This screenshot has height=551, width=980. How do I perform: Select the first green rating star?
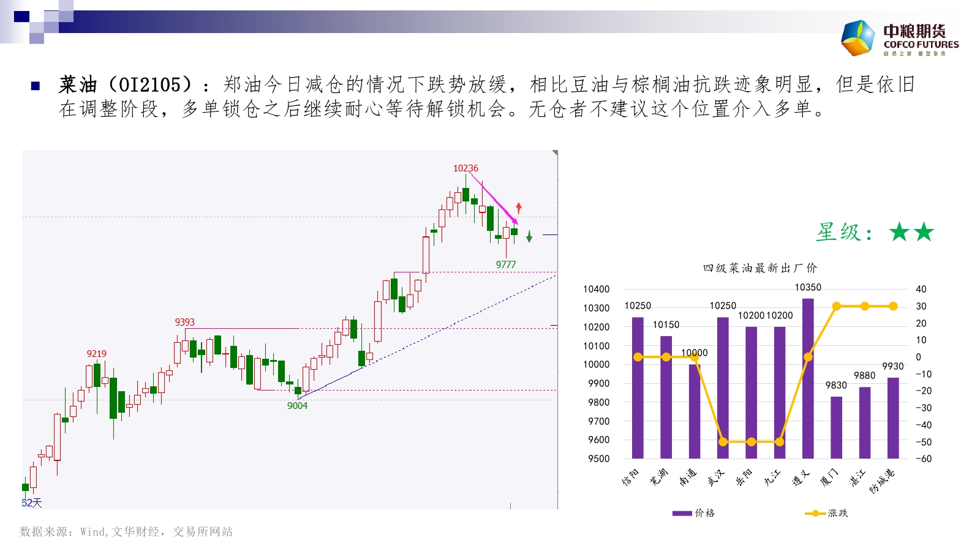tap(900, 232)
